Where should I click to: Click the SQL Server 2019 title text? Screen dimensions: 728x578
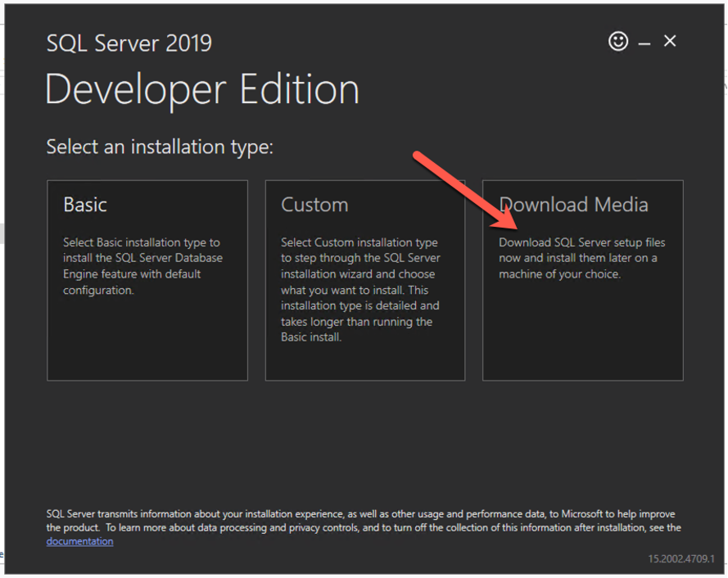pos(129,43)
